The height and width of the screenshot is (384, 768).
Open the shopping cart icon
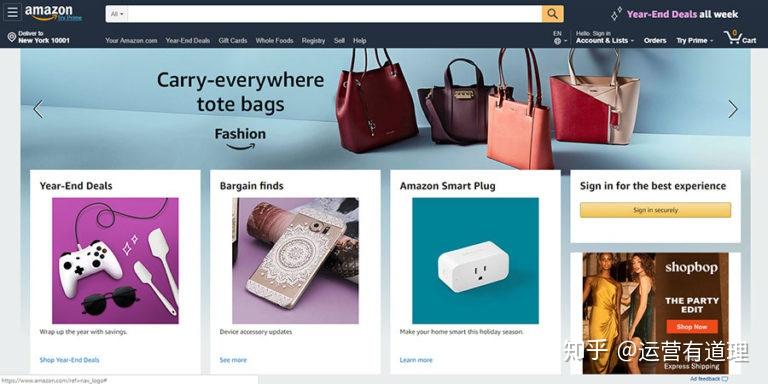734,37
